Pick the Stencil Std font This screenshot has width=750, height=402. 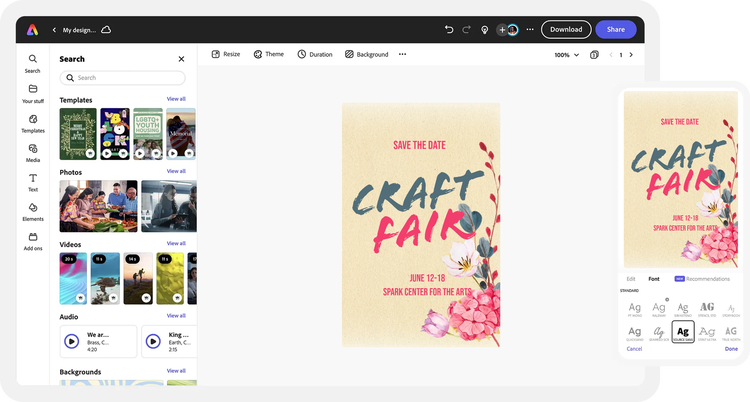pyautogui.click(x=707, y=309)
